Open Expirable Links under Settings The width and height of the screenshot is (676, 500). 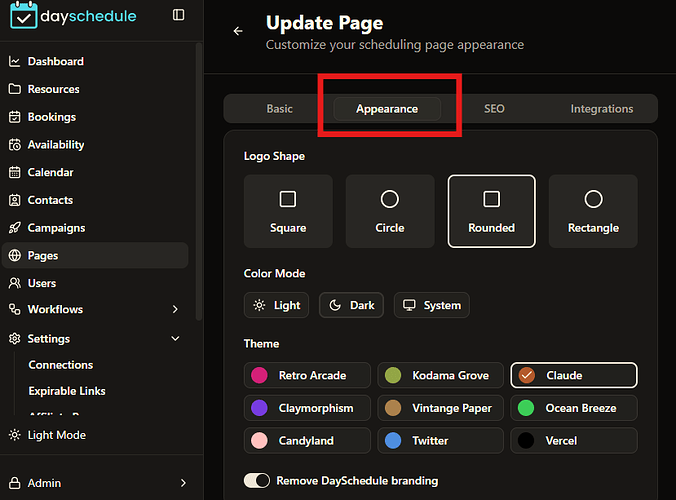tap(67, 391)
